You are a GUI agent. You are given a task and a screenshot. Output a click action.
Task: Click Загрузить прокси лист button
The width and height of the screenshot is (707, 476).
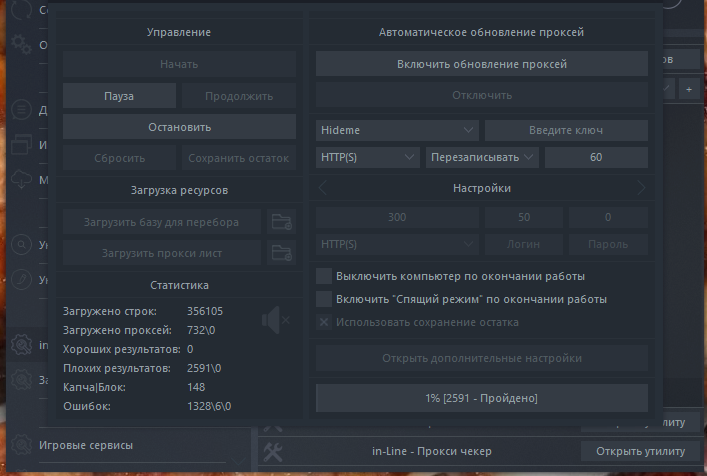[x=161, y=253]
